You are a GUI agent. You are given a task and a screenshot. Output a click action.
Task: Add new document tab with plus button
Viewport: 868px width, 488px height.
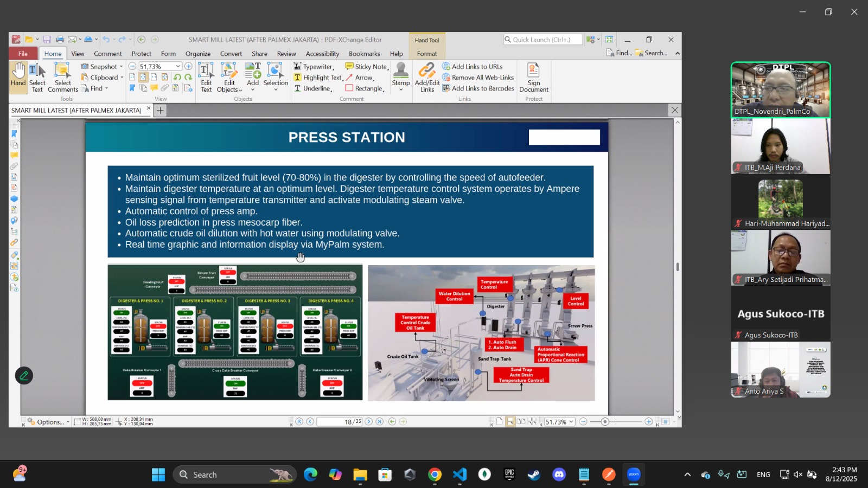[x=160, y=110]
